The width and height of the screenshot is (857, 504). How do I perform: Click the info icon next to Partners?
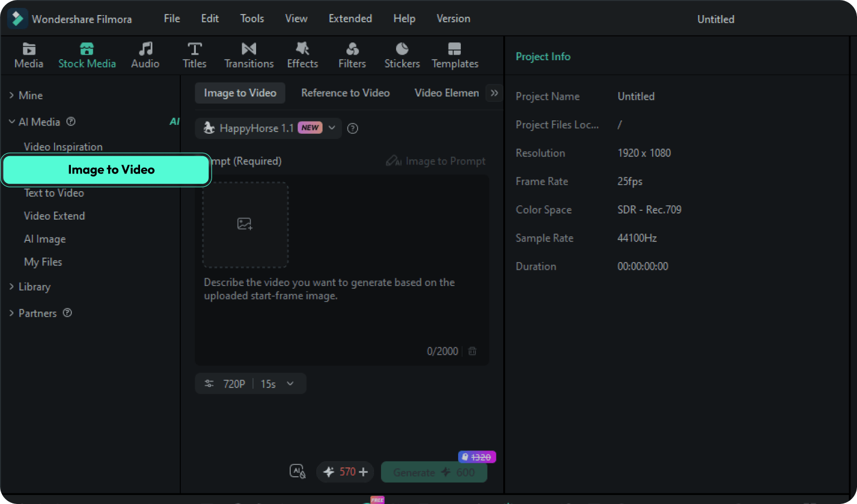(x=68, y=313)
